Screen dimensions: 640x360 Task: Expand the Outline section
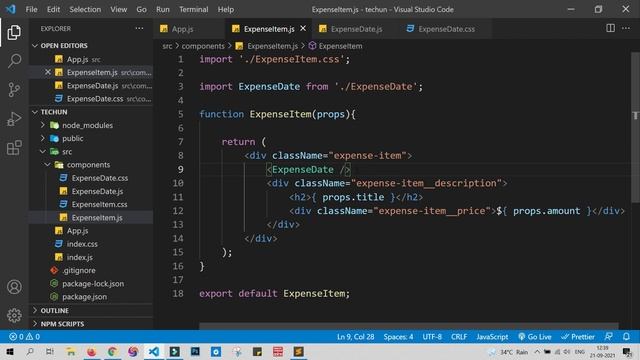pyautogui.click(x=91, y=311)
